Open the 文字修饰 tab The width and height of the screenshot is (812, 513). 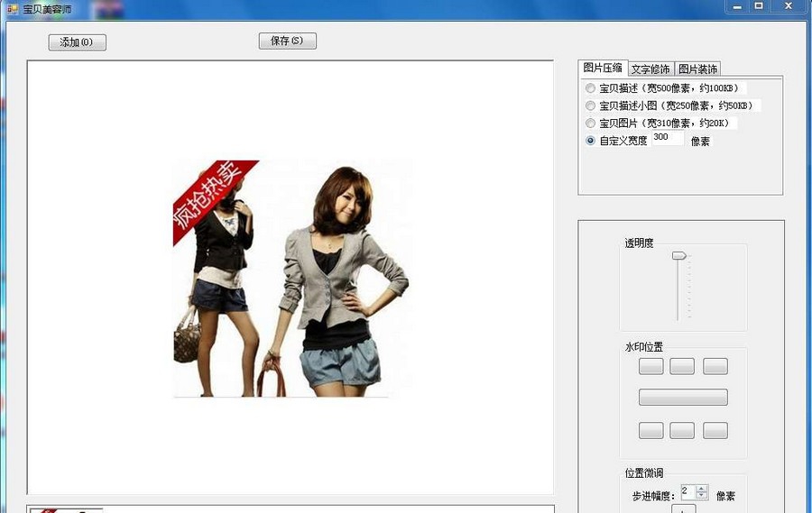point(651,69)
